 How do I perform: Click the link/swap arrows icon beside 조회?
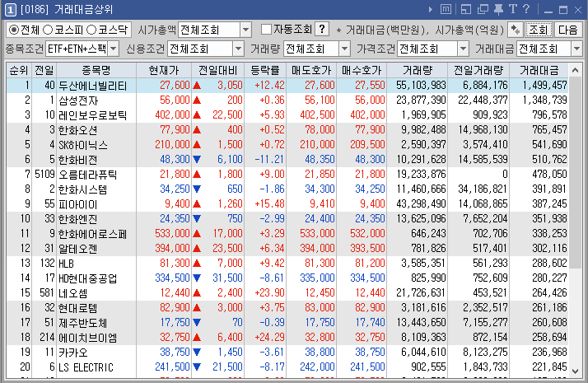[x=516, y=30]
